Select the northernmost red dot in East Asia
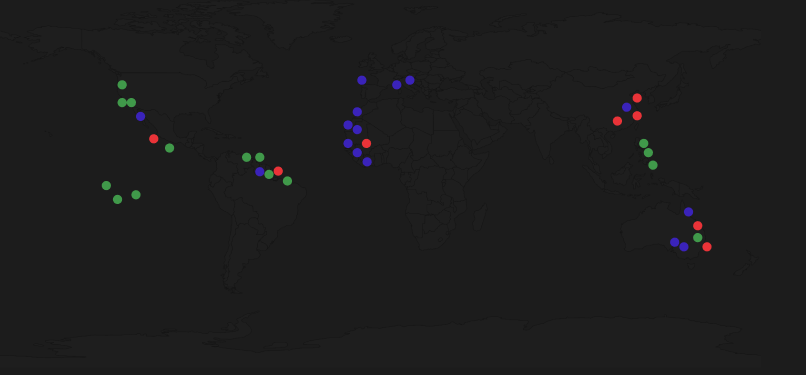The image size is (806, 375). pos(637,98)
